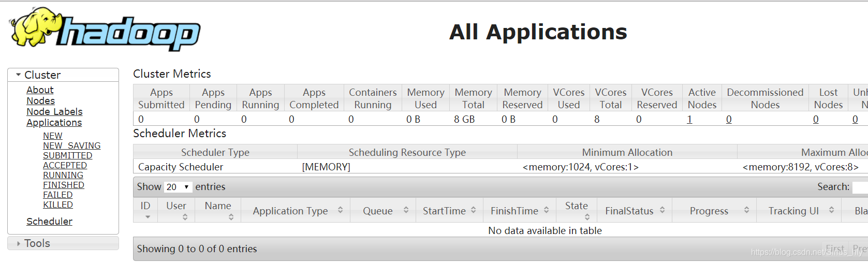868x262 pixels.
Task: Show FINISHED applications
Action: click(x=63, y=185)
